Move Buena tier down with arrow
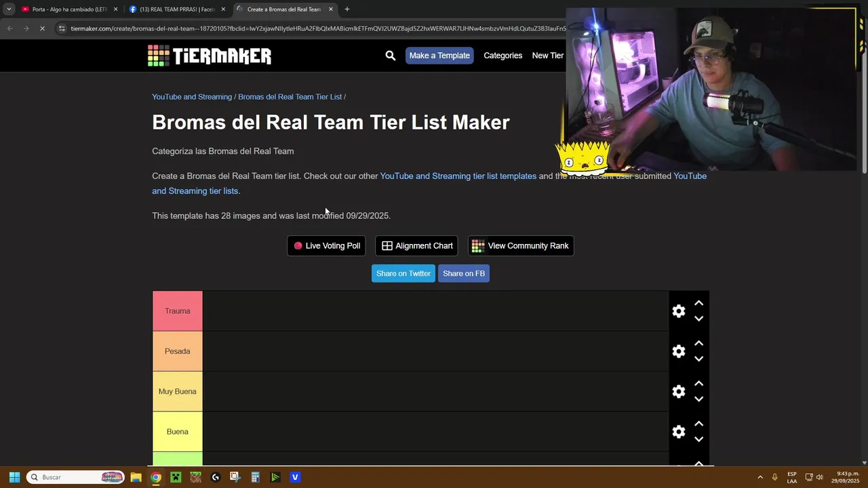 tap(698, 439)
